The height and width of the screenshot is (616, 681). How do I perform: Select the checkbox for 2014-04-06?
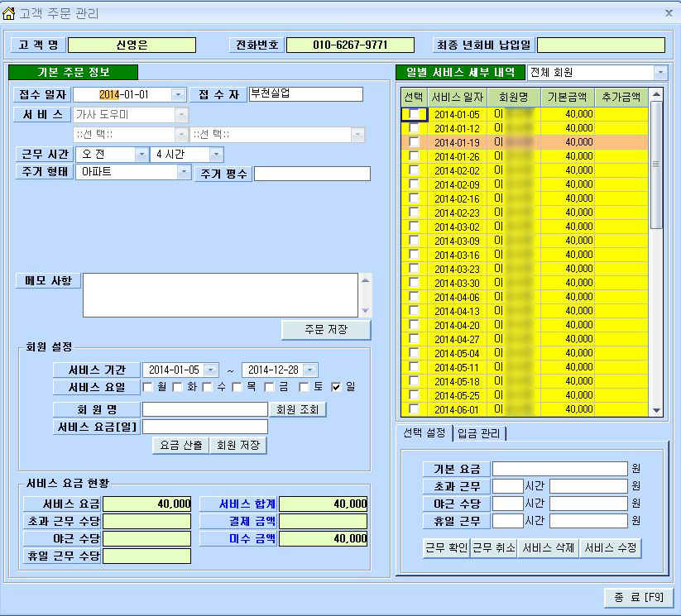(414, 297)
